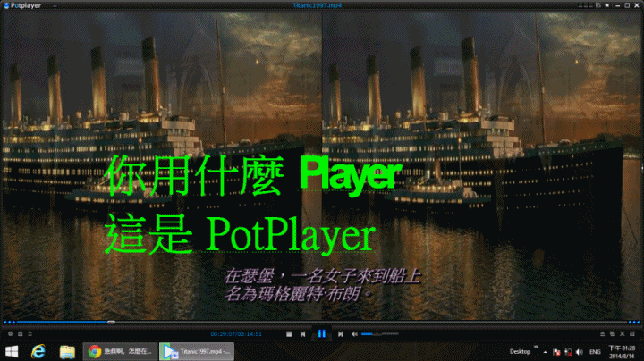644x361 pixels.
Task: Click the third icon from left in the bottom-right control bar
Action: tap(623, 334)
